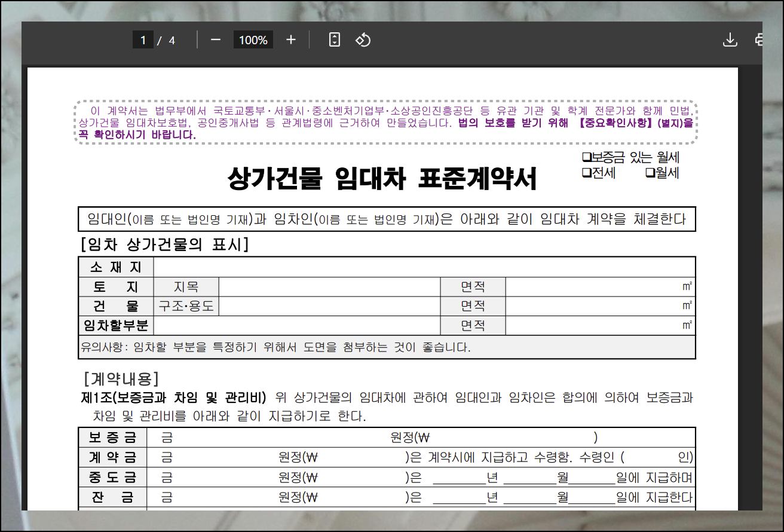Click the 구조·용도 cell
This screenshot has height=532, width=784.
point(186,306)
